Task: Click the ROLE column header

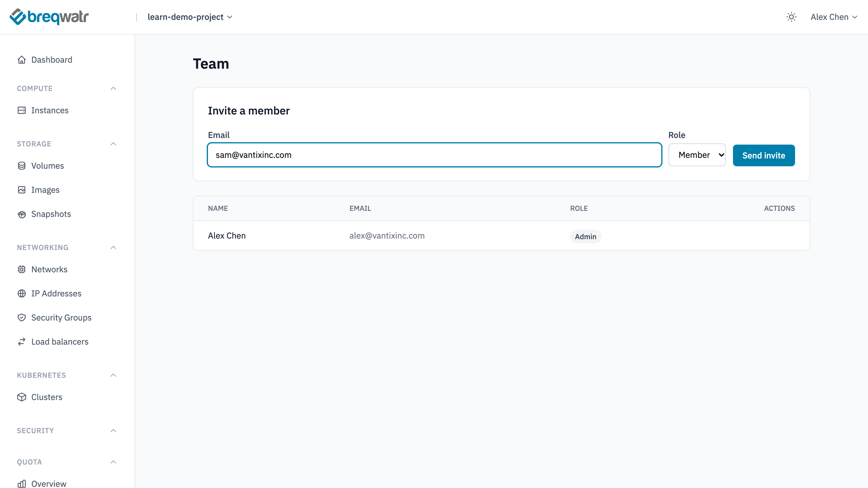Action: (x=579, y=208)
